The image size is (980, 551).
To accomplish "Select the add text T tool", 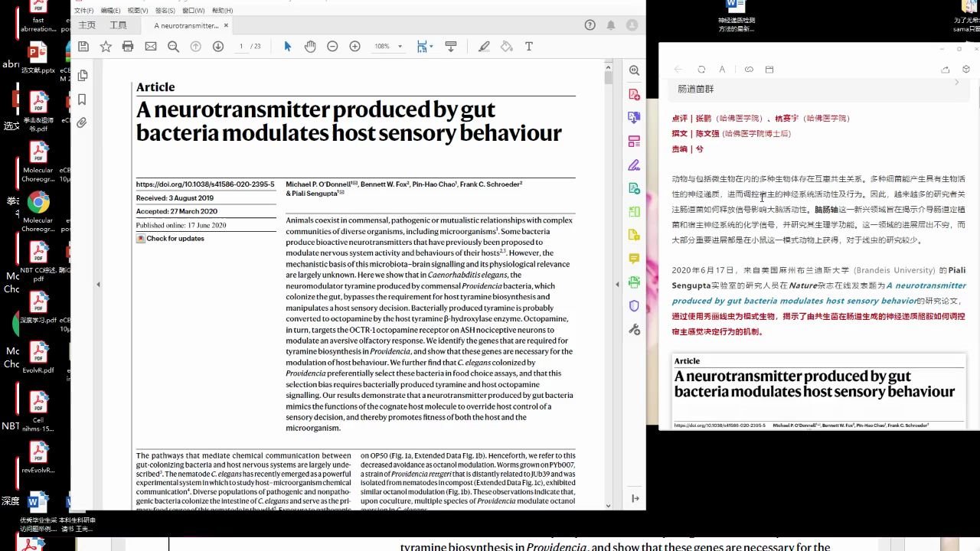I will point(528,47).
